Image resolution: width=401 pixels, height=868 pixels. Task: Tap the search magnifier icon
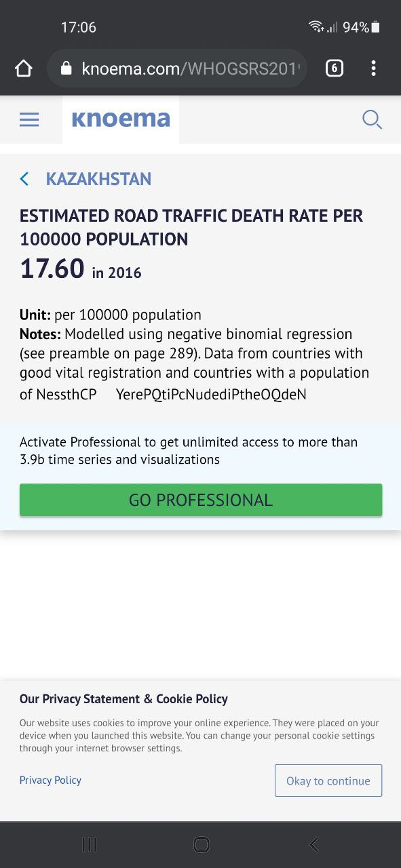pos(372,120)
